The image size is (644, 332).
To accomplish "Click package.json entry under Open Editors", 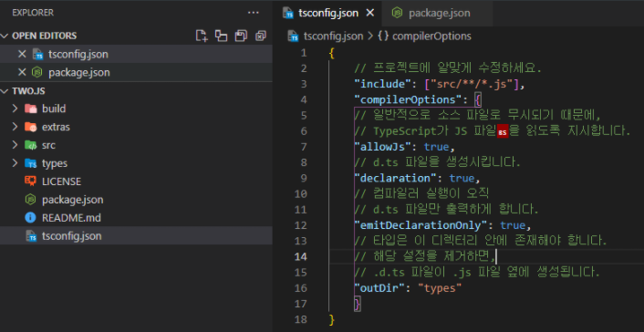I will pyautogui.click(x=79, y=73).
